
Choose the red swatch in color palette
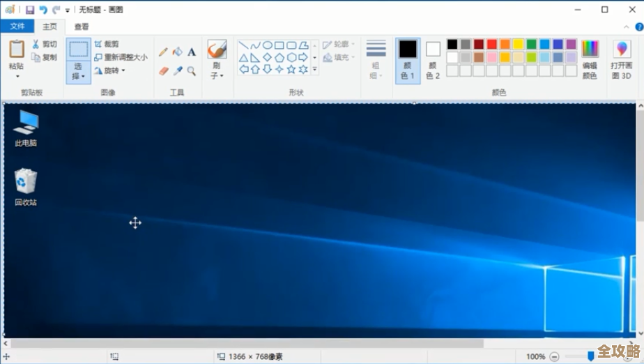point(492,44)
